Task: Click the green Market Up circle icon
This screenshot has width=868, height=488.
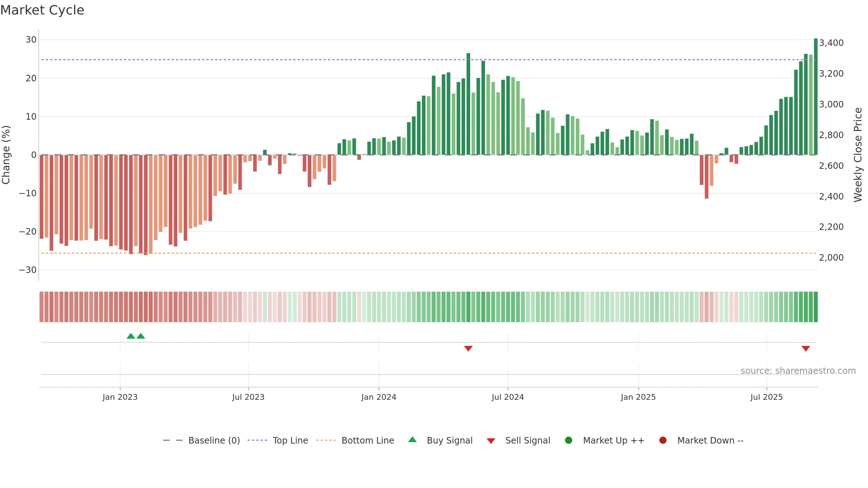Action: 569,440
